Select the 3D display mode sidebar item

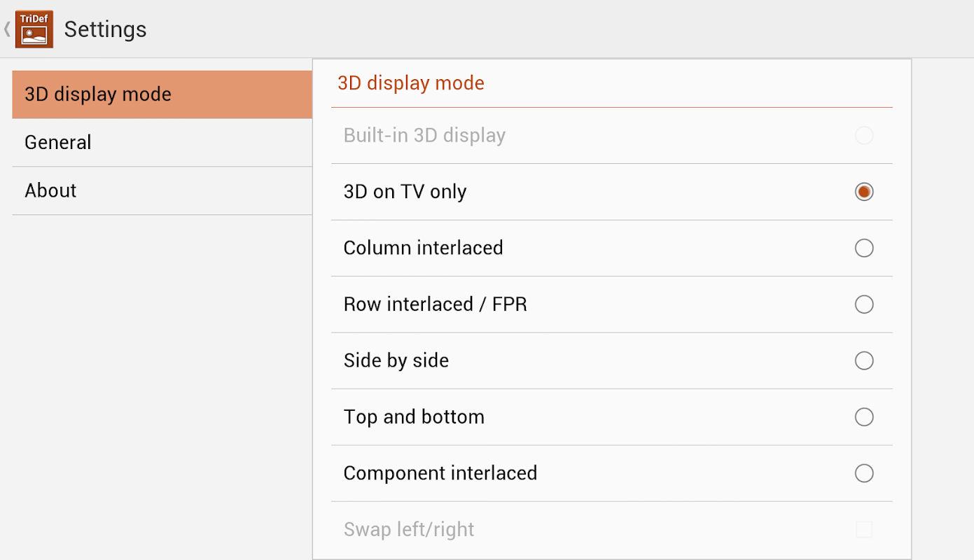[x=162, y=94]
